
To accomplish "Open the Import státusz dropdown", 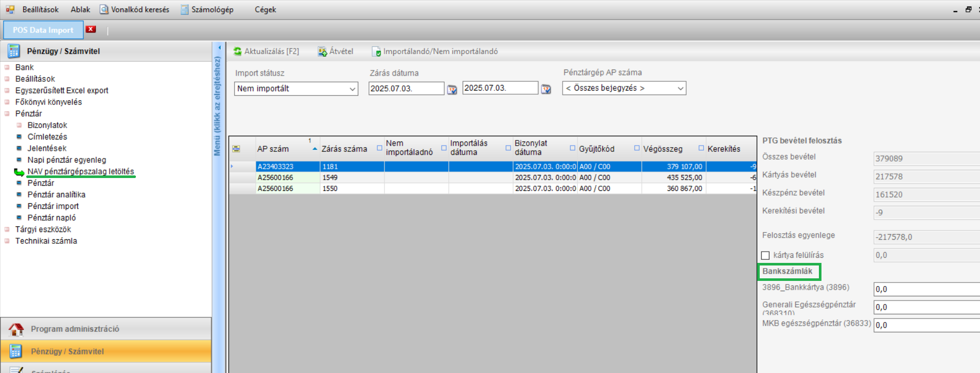I will coord(353,89).
